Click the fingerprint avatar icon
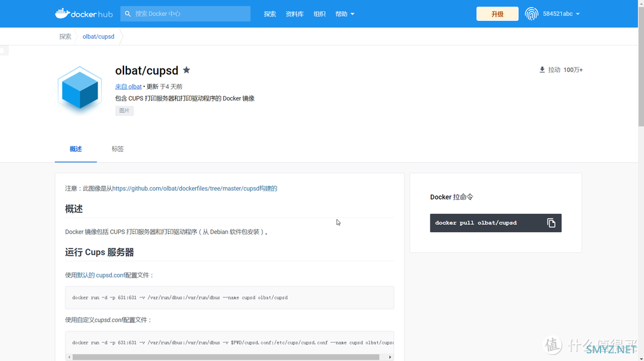This screenshot has width=644, height=361. (x=531, y=14)
